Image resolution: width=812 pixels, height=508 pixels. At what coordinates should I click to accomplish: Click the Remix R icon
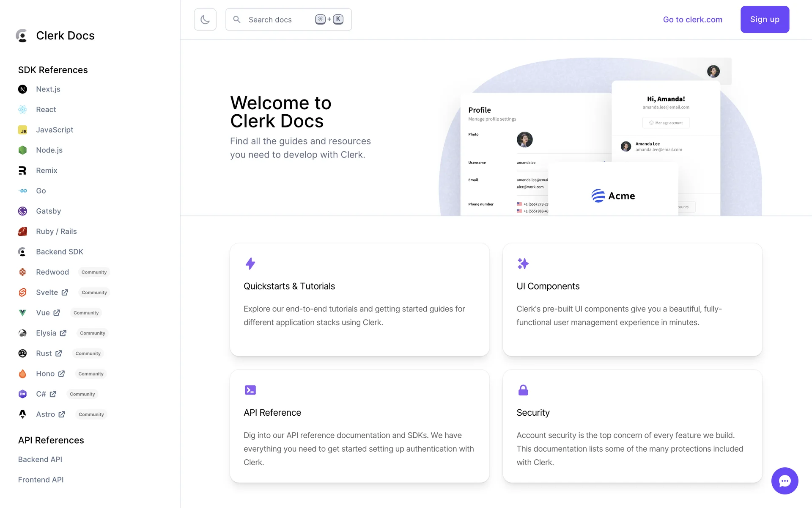22,171
